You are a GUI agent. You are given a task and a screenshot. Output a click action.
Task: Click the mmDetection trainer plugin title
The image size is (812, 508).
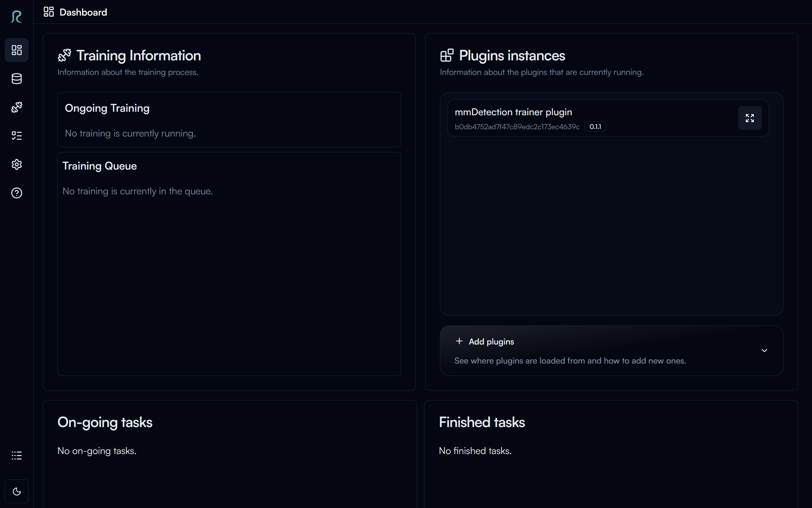(513, 112)
